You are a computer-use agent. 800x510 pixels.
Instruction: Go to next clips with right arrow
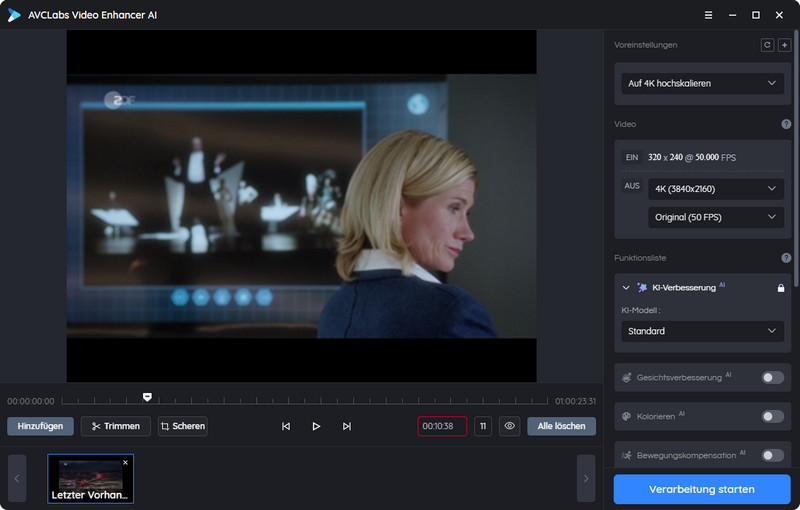[x=586, y=478]
